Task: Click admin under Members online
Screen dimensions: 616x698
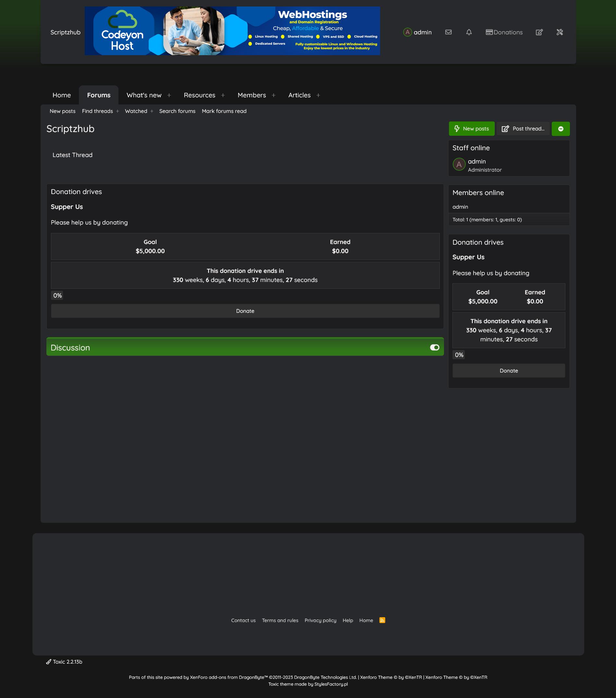Action: [x=460, y=207]
